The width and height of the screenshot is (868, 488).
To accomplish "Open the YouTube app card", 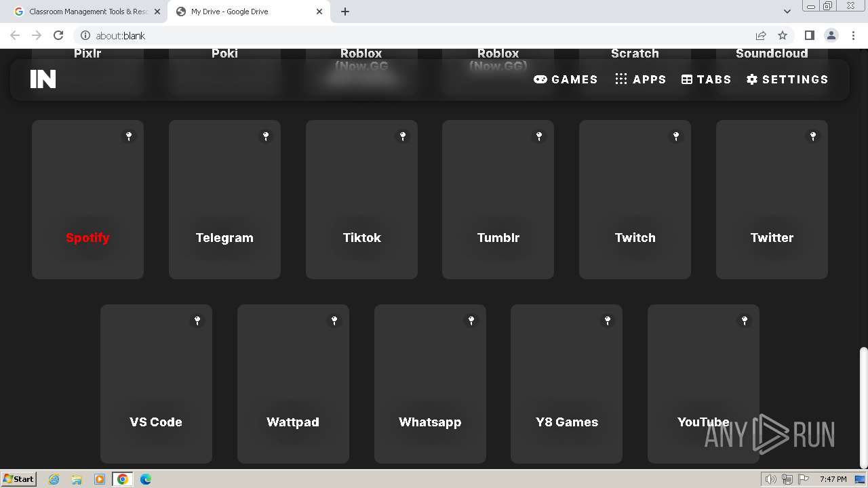I will tap(703, 384).
